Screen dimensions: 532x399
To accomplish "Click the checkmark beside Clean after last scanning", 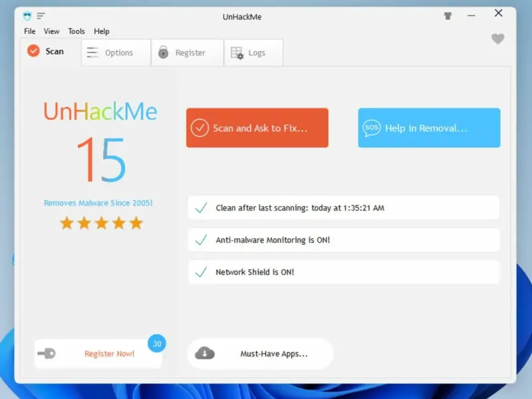I will click(201, 207).
